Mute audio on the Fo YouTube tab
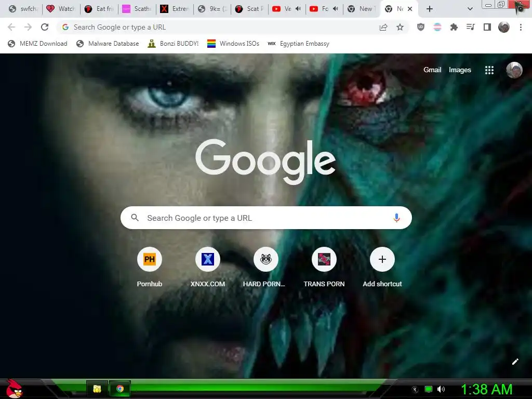The image size is (532, 399). pos(336,9)
